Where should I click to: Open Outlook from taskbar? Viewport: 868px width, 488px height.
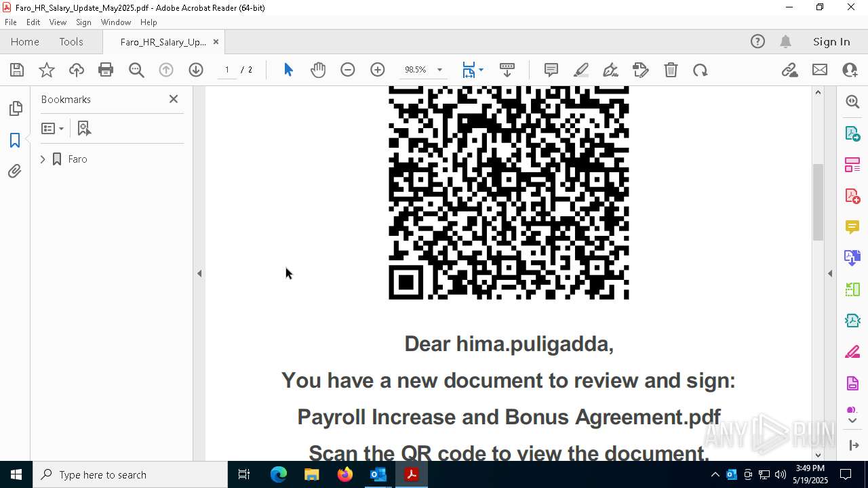tap(378, 474)
